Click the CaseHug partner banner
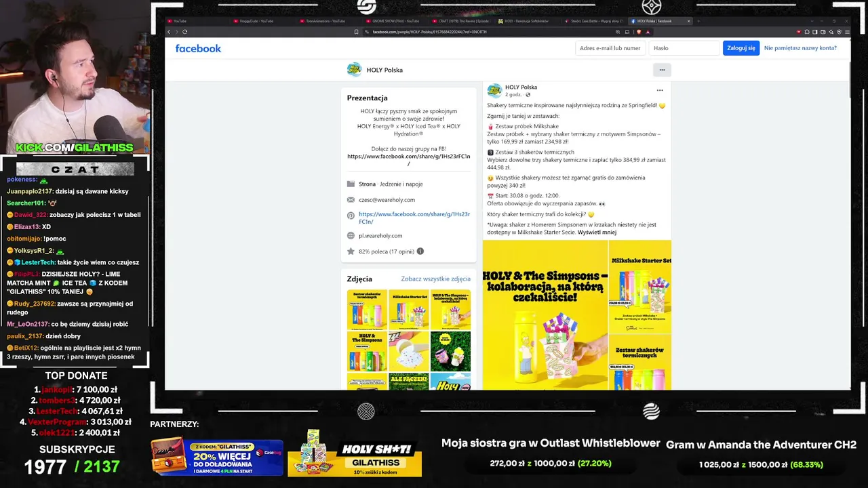Viewport: 868px width, 488px height. coord(218,456)
